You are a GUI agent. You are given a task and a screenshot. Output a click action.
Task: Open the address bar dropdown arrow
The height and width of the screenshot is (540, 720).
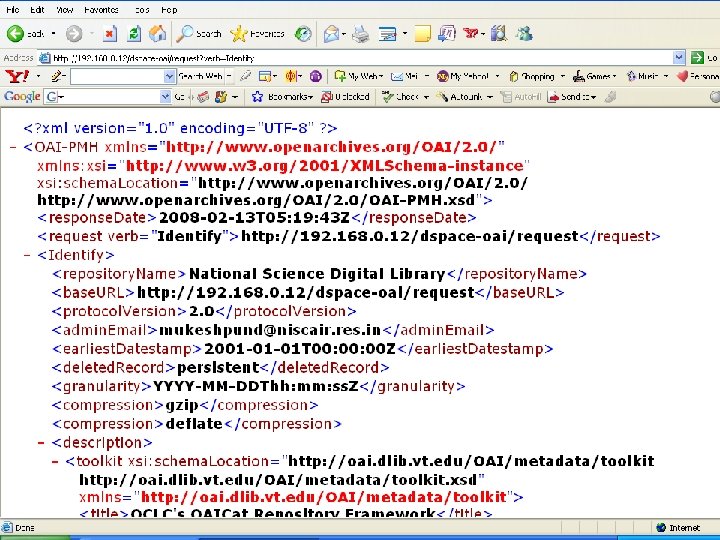(x=679, y=58)
